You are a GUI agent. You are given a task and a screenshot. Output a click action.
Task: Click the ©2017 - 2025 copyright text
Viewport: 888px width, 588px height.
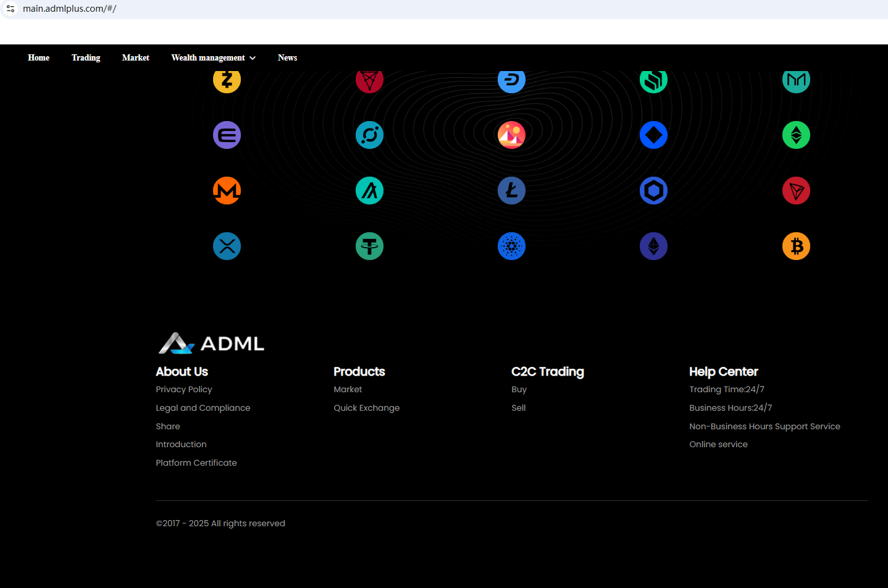tap(220, 523)
